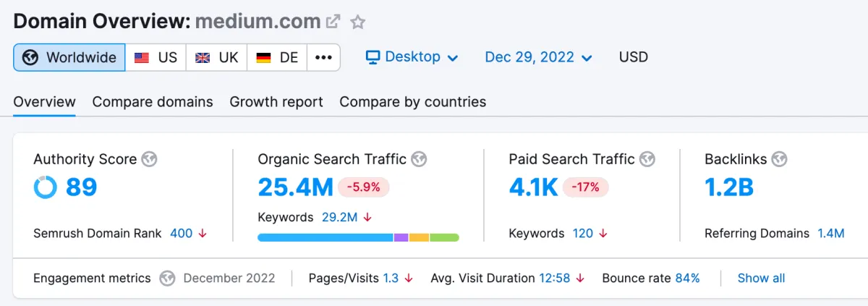
Task: Click the Pages/Visits label
Action: pos(344,278)
